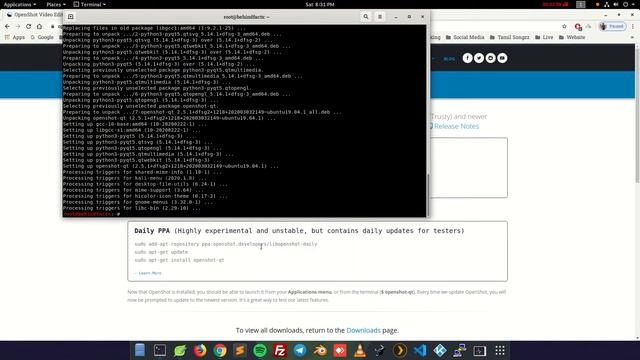Open the Apps bookmark shortcut
The height and width of the screenshot is (360, 640).
click(15, 37)
